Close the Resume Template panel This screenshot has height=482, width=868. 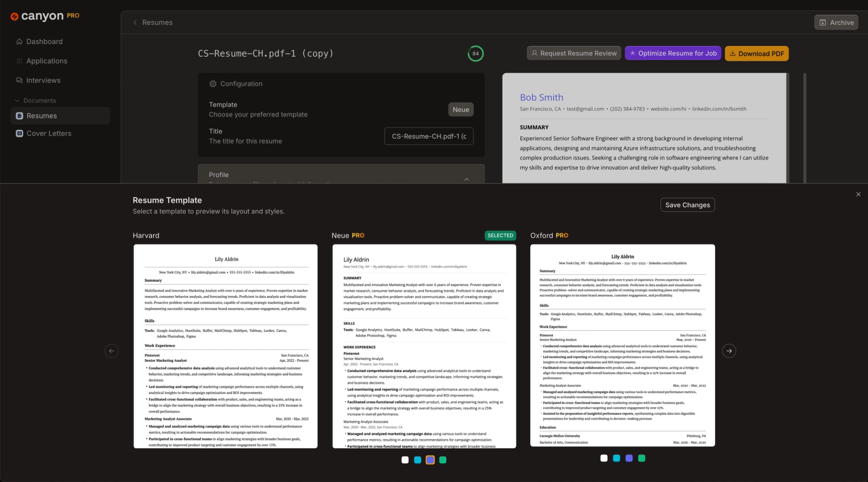coord(858,194)
